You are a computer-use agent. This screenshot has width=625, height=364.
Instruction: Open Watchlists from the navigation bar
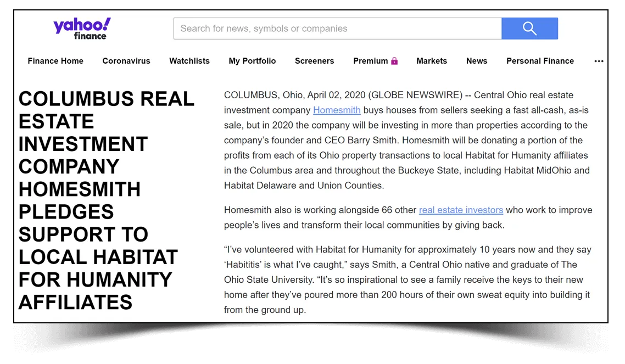pos(189,61)
